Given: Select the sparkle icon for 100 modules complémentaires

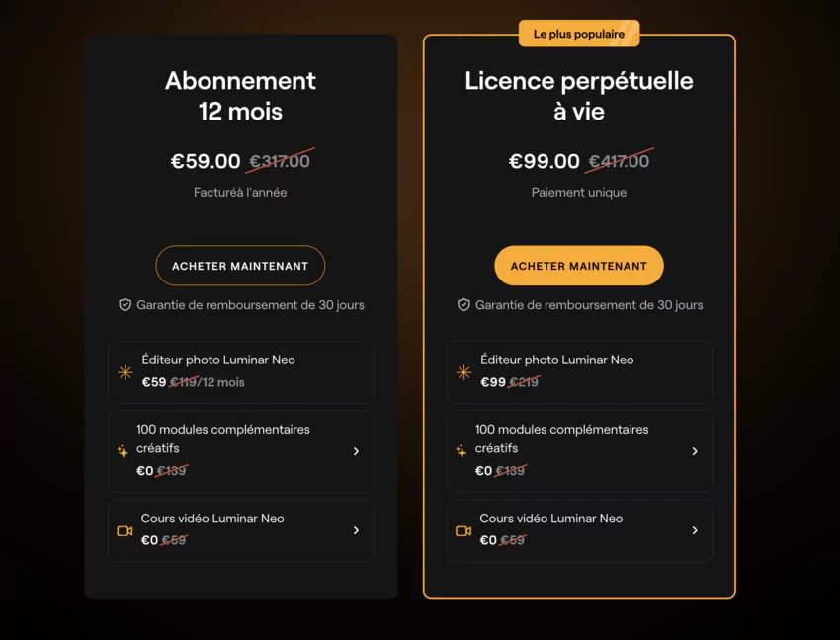Looking at the screenshot, I should point(125,451).
